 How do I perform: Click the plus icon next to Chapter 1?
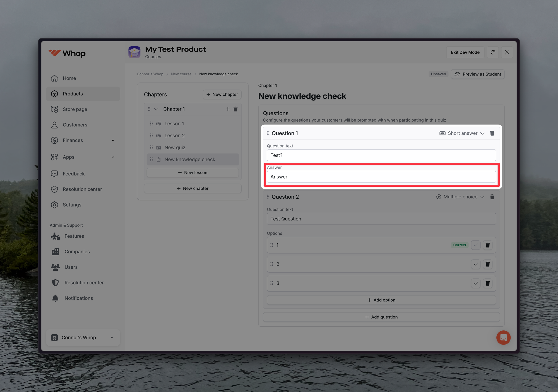point(228,109)
